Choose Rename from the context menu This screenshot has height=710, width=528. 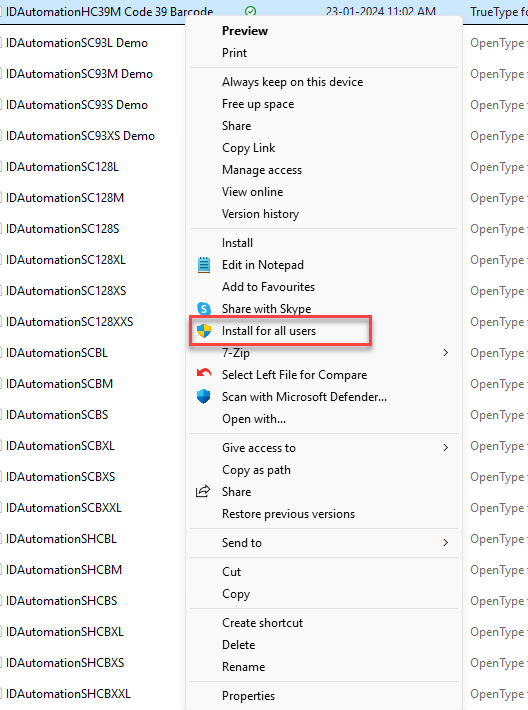tap(244, 667)
